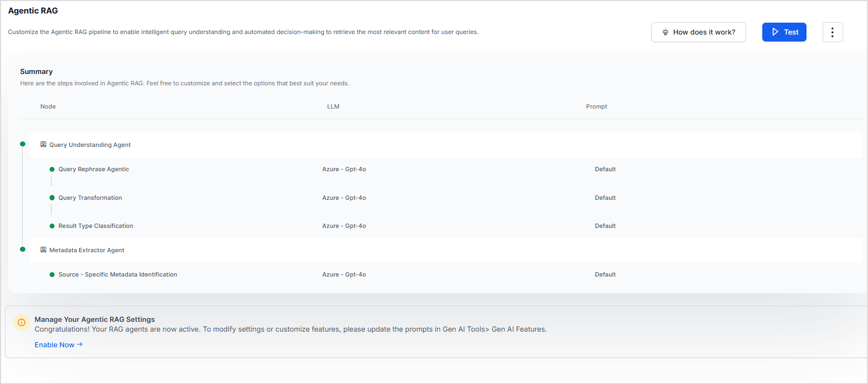Click the green dot beside Query Transformation
Viewport: 868px width, 384px height.
52,198
